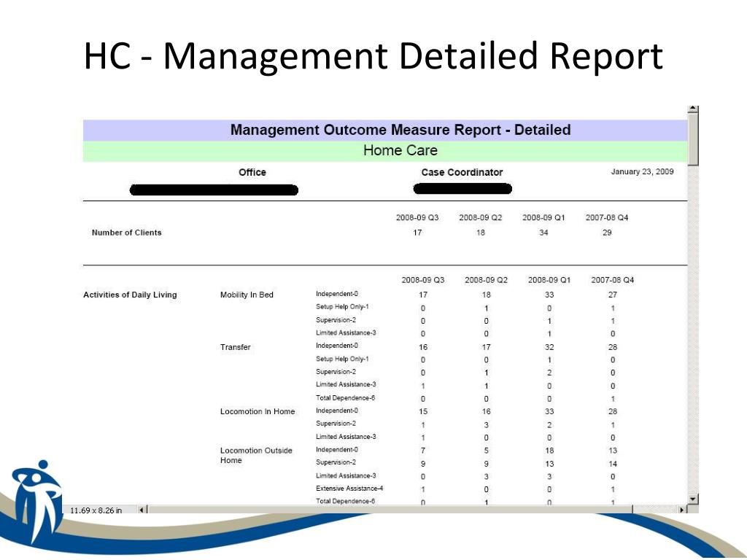Click '2008-09 Q3' header above Activities of Daily Living

coord(423,280)
